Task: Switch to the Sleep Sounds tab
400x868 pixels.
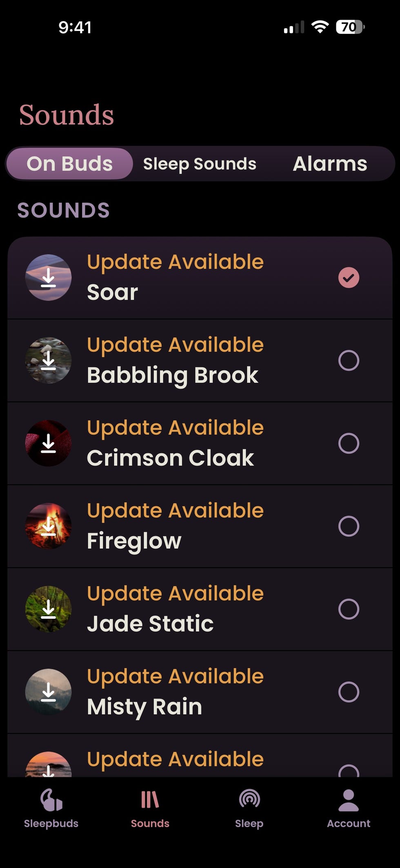Action: coord(200,163)
